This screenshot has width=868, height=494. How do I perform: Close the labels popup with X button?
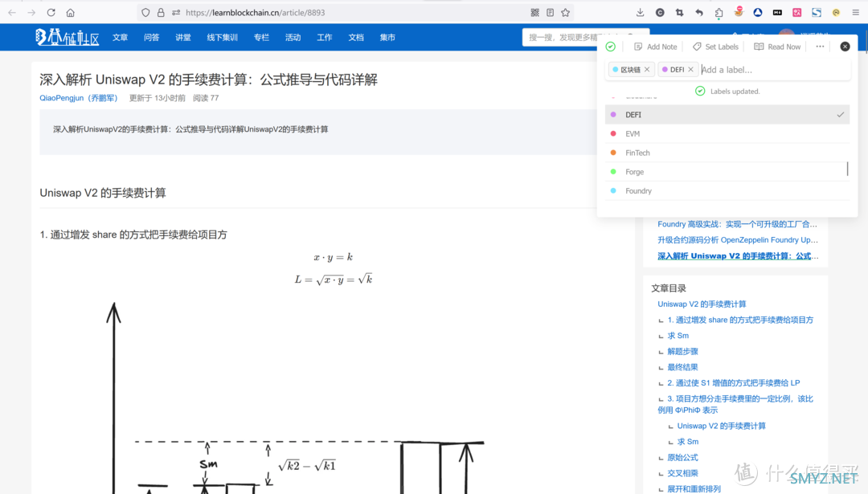pos(845,47)
